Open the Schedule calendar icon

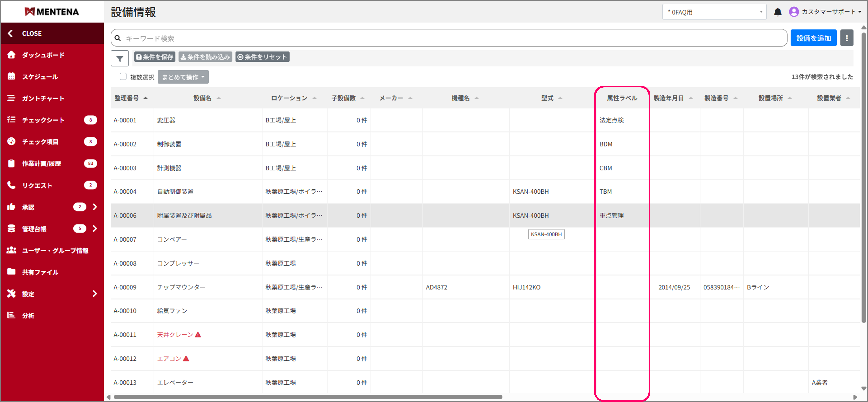point(11,76)
